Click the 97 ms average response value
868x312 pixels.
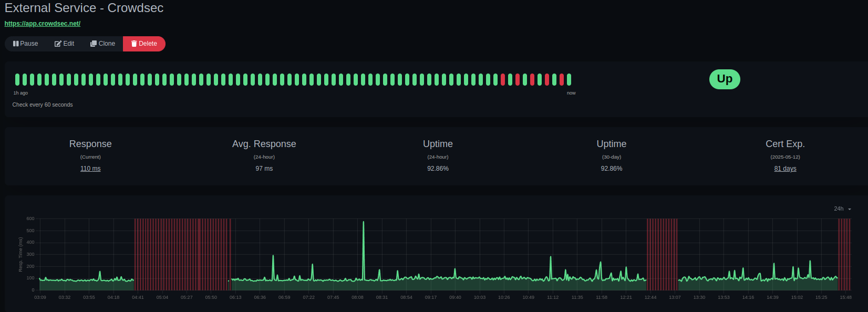264,169
